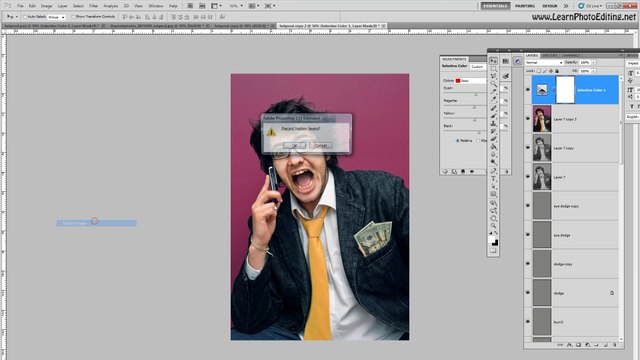Open the Arrange Documents dropdown

pos(254,6)
